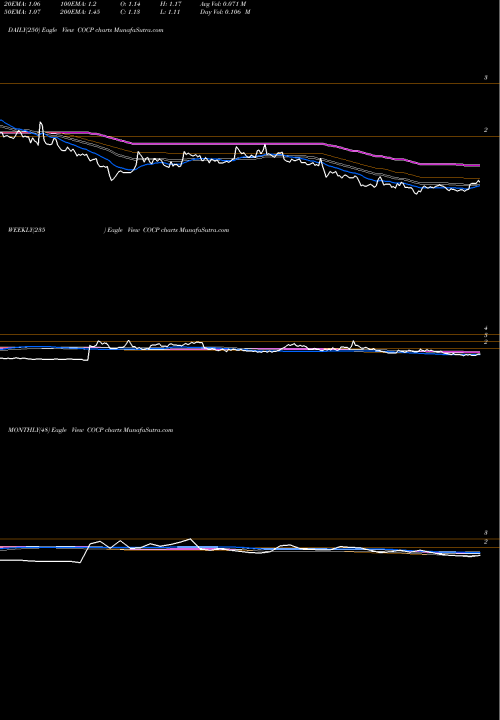Click the WEEKLY Eagle View chart title
The image size is (500, 720).
pos(118,230)
